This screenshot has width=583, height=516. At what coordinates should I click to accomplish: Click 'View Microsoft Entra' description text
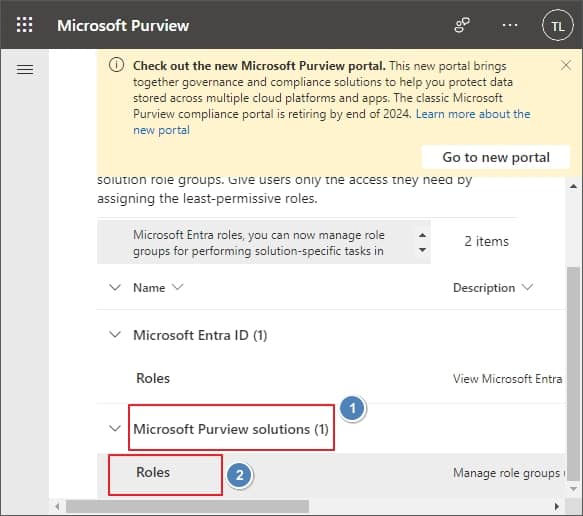(x=508, y=378)
